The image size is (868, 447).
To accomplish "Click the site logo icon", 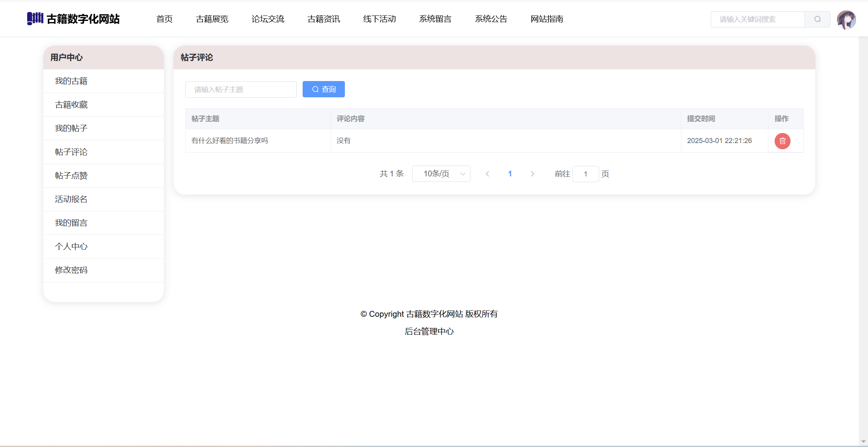I will pyautogui.click(x=35, y=18).
